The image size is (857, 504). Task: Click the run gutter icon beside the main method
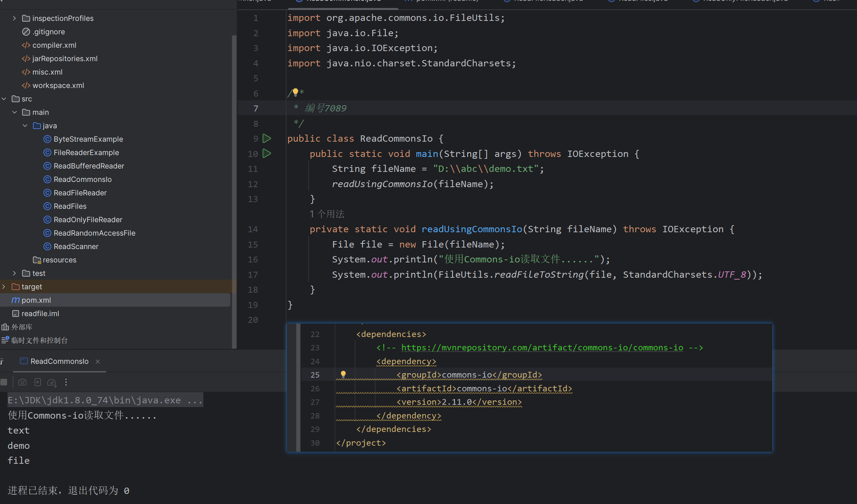coord(267,154)
